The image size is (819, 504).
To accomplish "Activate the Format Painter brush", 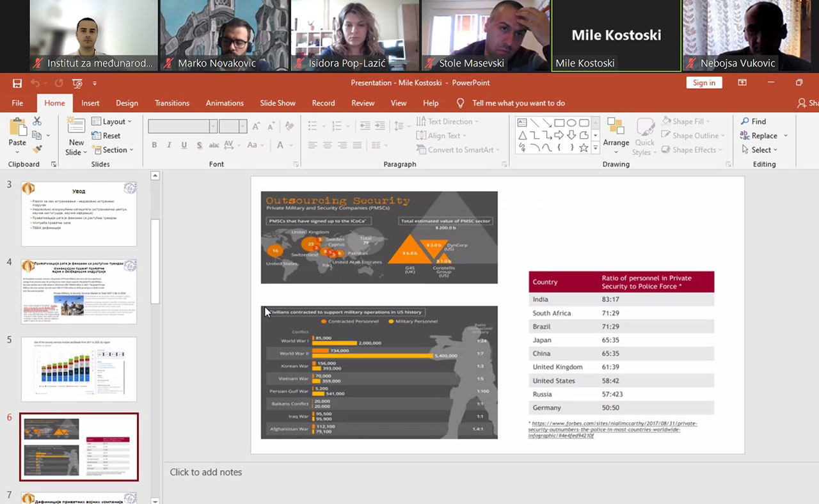I will click(37, 150).
